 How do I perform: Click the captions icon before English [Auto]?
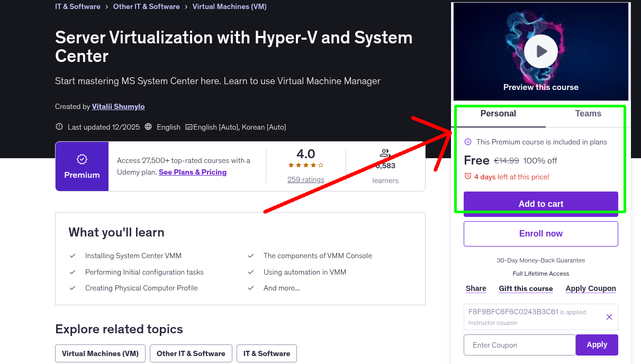click(x=188, y=127)
